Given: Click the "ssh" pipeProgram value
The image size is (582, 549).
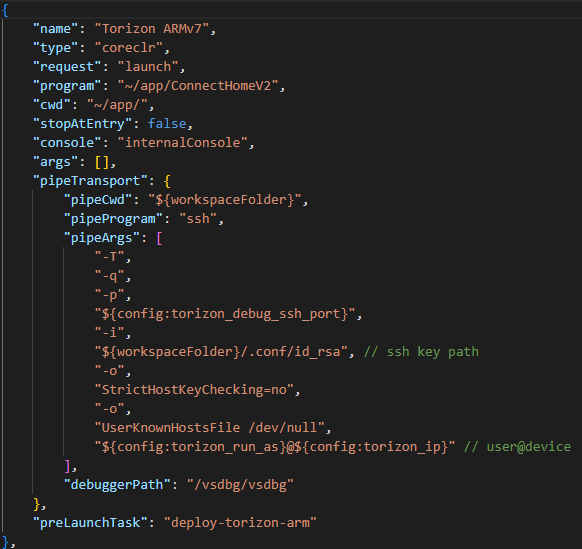Looking at the screenshot, I should 198,219.
